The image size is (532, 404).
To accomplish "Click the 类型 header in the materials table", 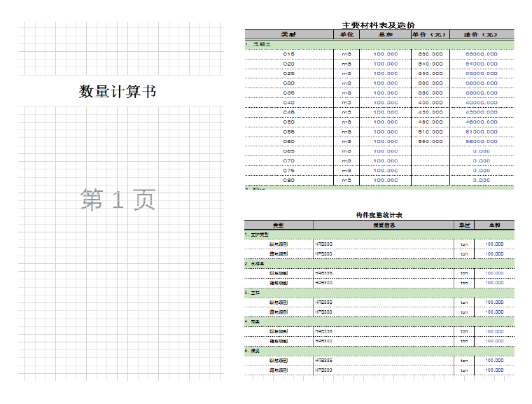I will pos(288,34).
